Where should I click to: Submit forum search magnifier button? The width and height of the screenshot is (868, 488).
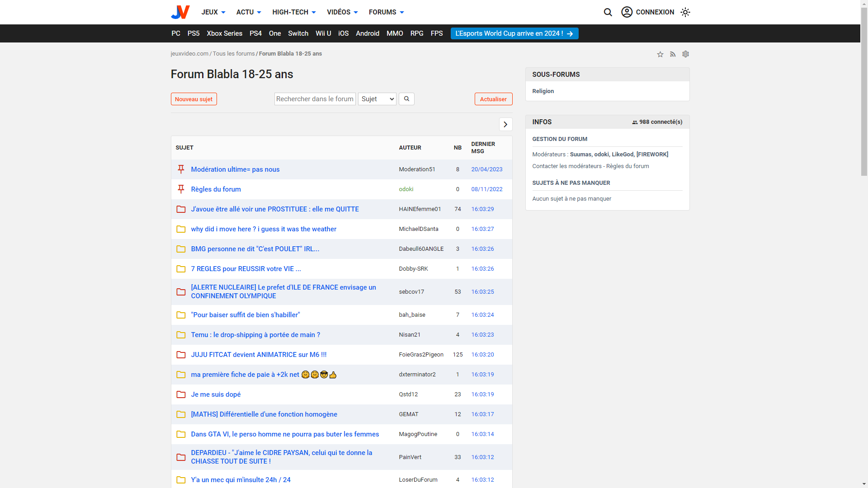point(406,99)
